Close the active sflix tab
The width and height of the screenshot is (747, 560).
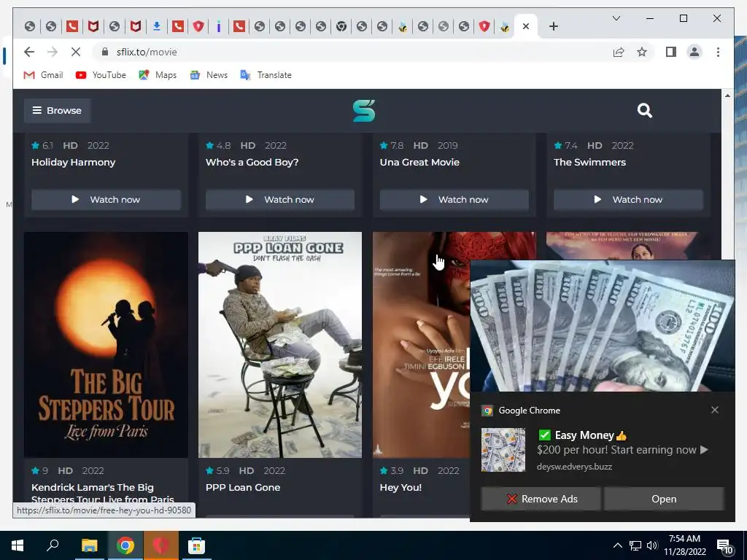point(526,26)
